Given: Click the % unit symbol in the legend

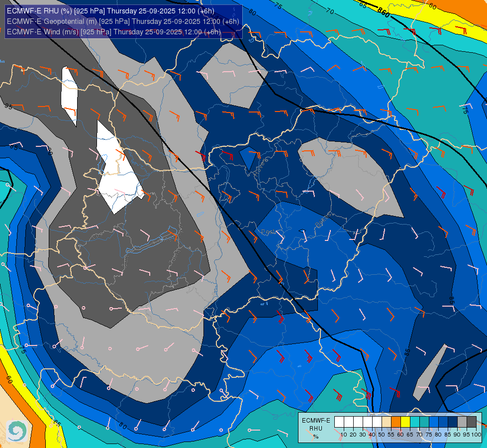Looking at the screenshot, I should pos(316,437).
